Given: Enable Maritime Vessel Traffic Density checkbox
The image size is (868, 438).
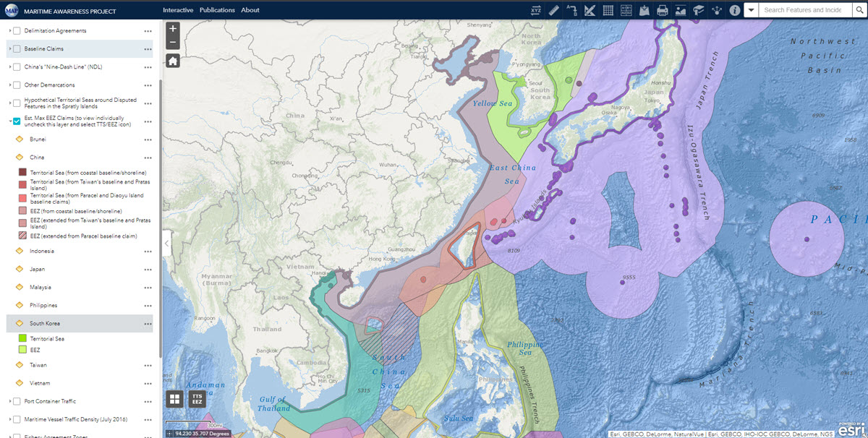Looking at the screenshot, I should [x=17, y=418].
